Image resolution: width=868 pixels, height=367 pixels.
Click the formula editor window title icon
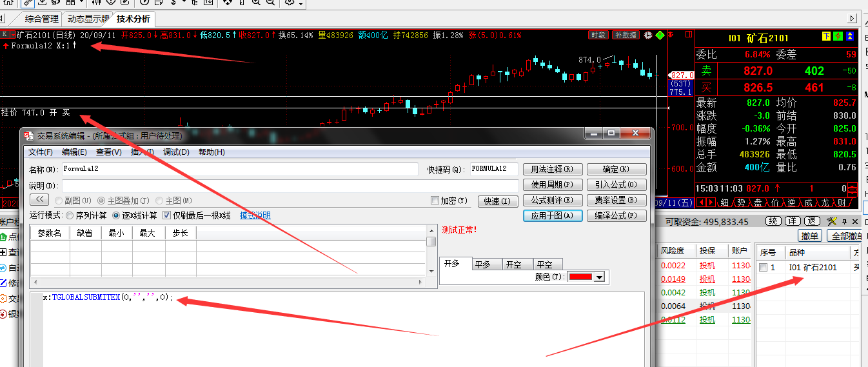pos(29,135)
